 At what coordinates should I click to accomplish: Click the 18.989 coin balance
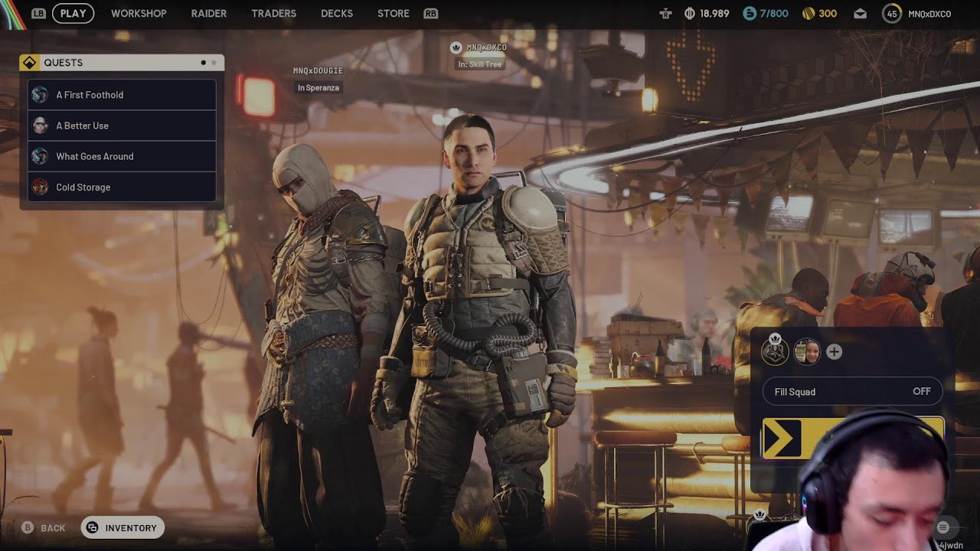pos(714,14)
